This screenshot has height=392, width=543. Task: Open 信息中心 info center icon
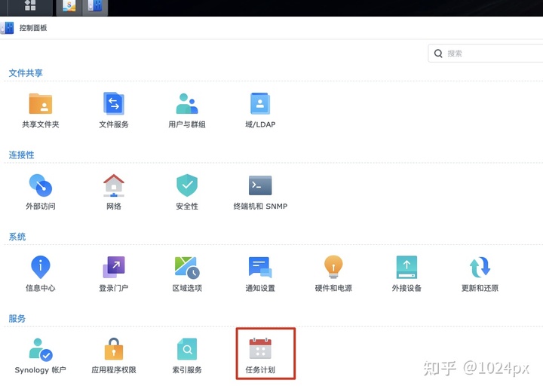[41, 267]
